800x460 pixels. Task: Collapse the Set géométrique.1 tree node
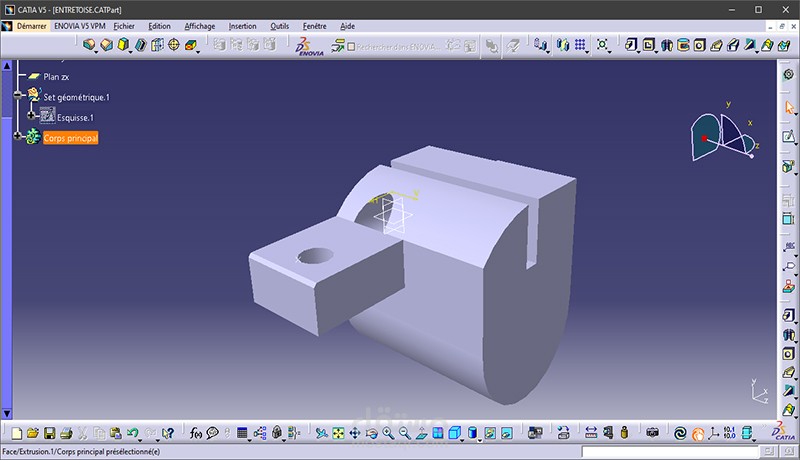[x=18, y=95]
